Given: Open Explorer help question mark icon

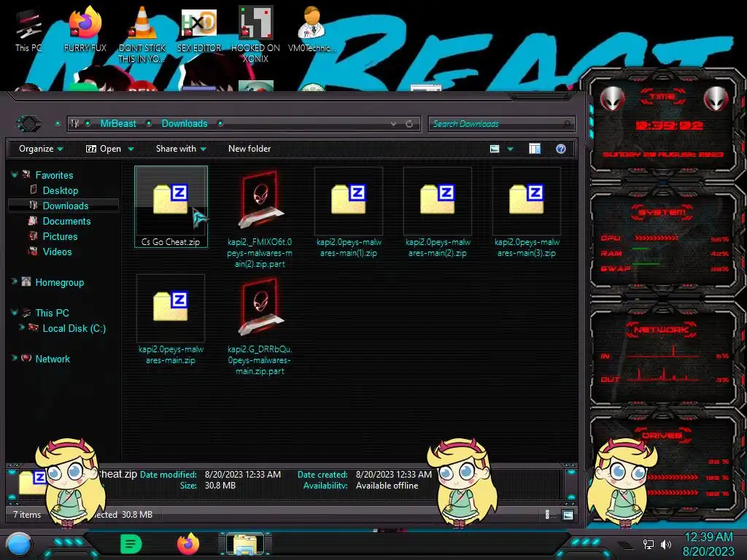Looking at the screenshot, I should 561,149.
